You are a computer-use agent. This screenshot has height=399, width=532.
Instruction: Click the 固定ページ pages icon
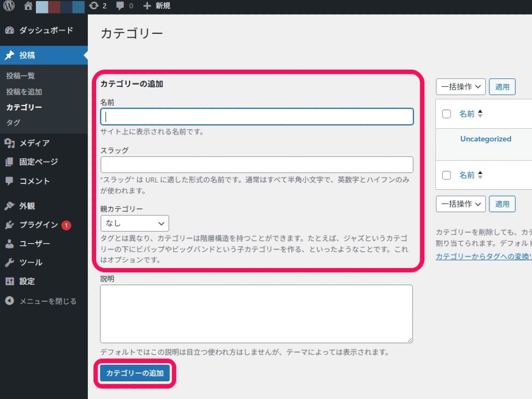pos(9,162)
